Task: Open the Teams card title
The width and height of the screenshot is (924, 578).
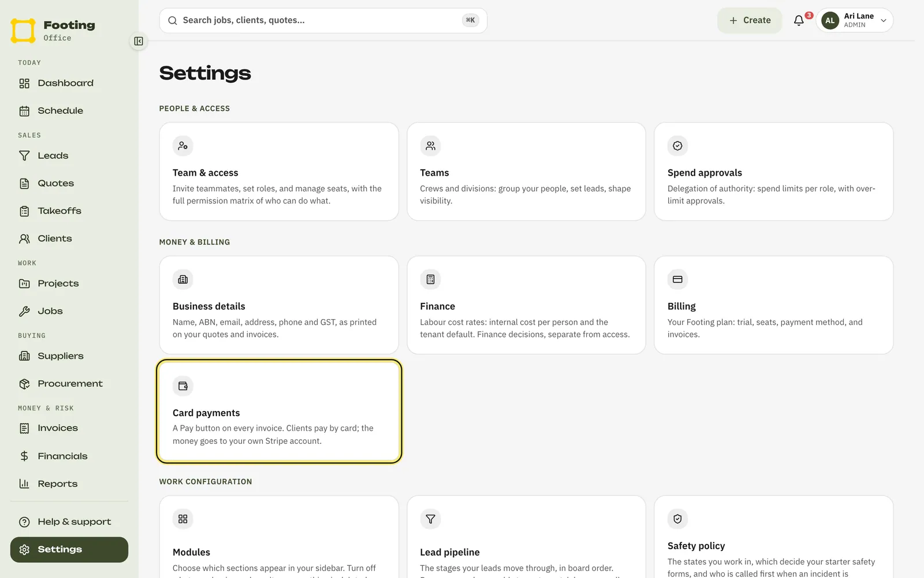Action: 434,173
